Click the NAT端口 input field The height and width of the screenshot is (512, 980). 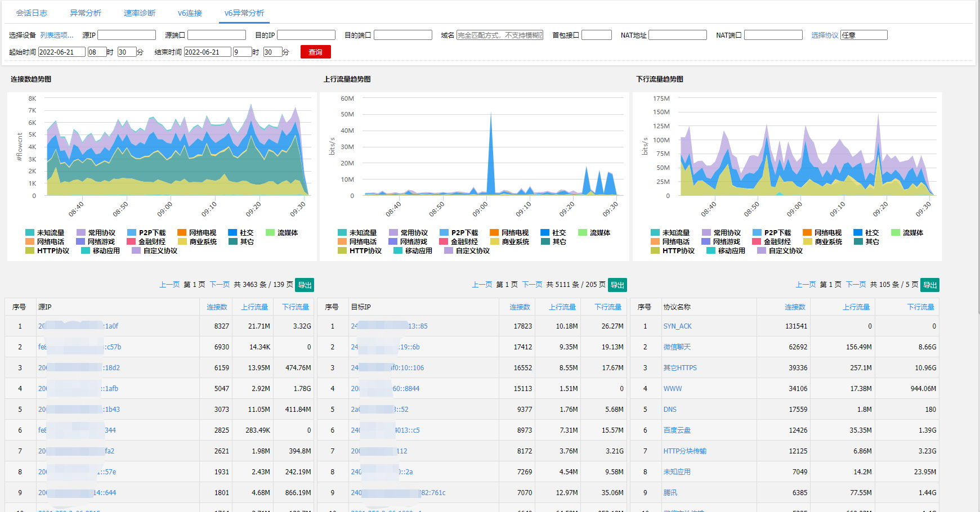click(x=773, y=35)
